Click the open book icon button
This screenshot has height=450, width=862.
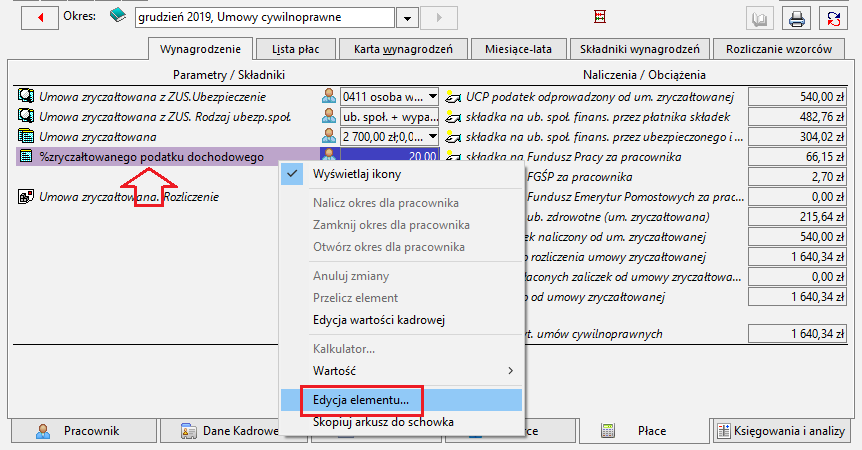click(760, 19)
